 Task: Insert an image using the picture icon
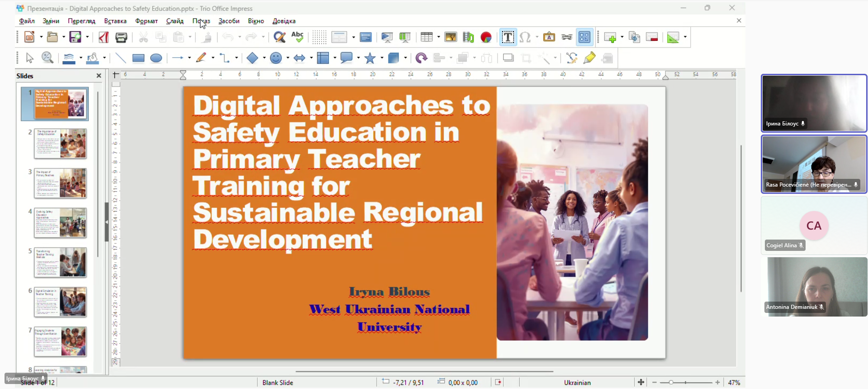tap(451, 37)
